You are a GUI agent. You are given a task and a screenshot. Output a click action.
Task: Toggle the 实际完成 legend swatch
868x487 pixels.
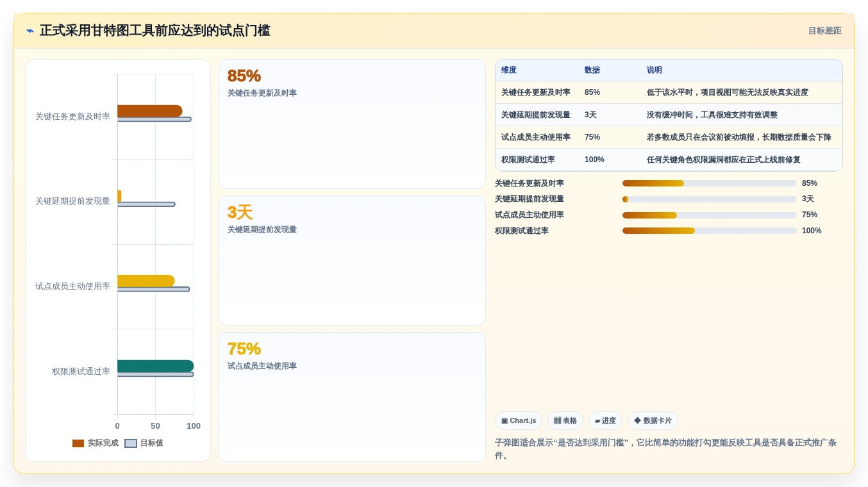78,443
